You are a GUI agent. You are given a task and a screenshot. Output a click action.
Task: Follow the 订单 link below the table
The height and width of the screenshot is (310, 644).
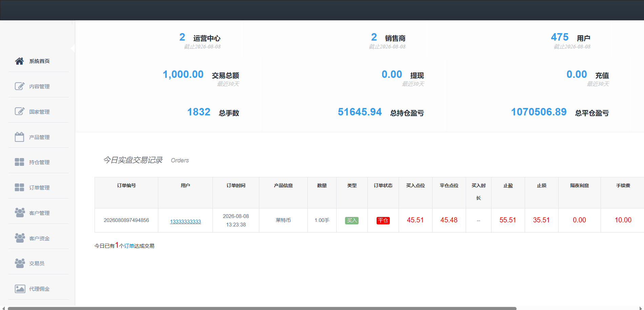point(129,246)
